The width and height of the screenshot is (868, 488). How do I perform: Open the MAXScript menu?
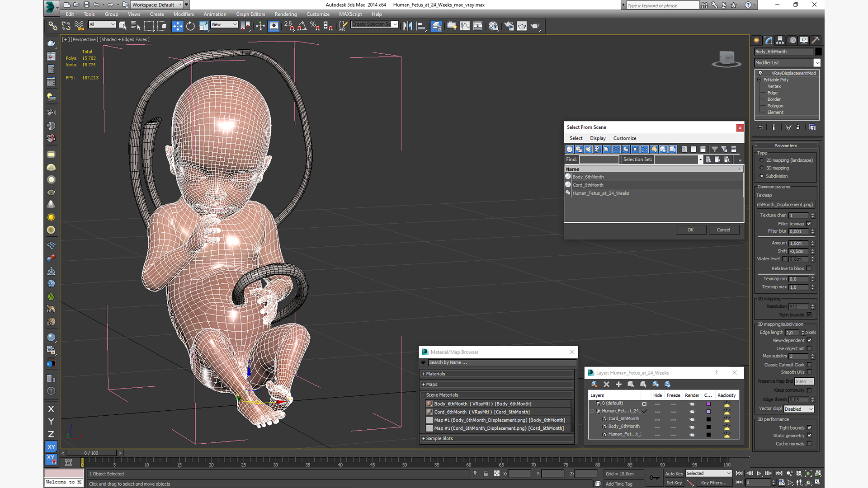click(350, 14)
